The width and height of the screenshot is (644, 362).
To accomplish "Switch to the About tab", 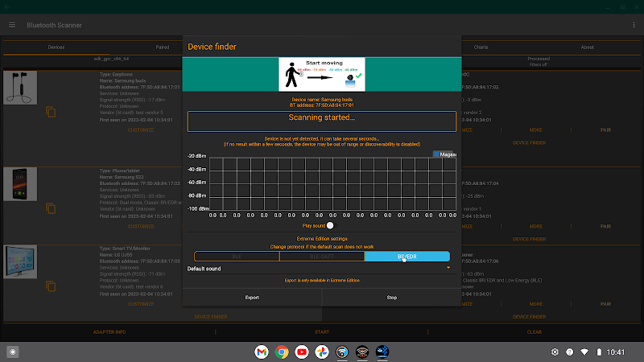I will (x=588, y=47).
